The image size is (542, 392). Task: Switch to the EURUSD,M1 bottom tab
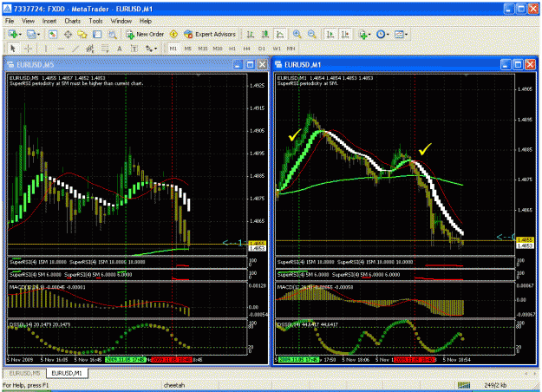coord(67,373)
